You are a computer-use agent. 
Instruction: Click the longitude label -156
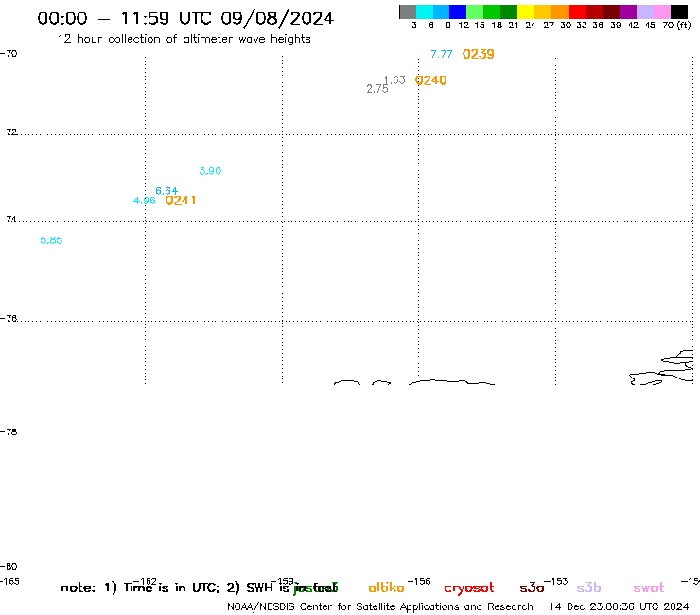coord(419,582)
